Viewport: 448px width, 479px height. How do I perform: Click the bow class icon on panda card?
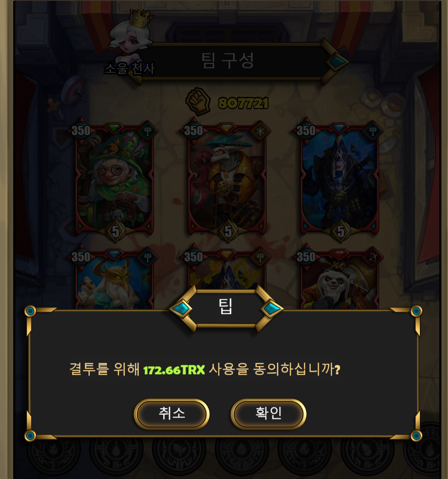pyautogui.click(x=373, y=258)
